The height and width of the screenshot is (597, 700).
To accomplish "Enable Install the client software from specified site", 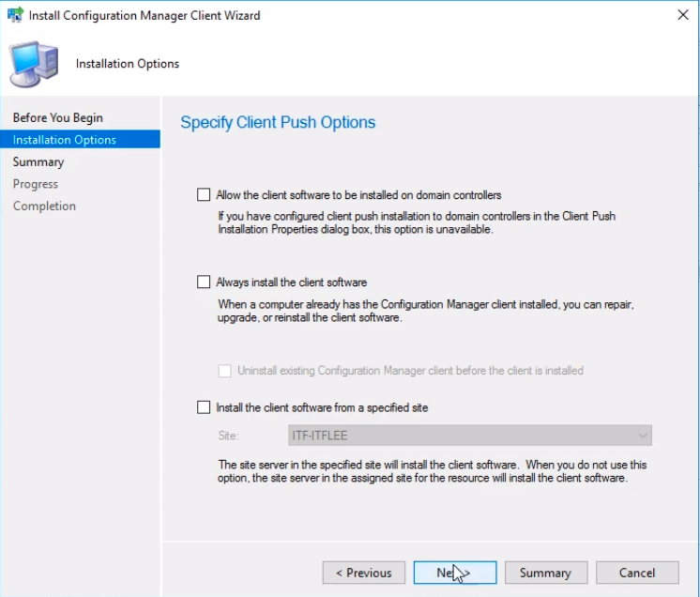I will coord(204,407).
